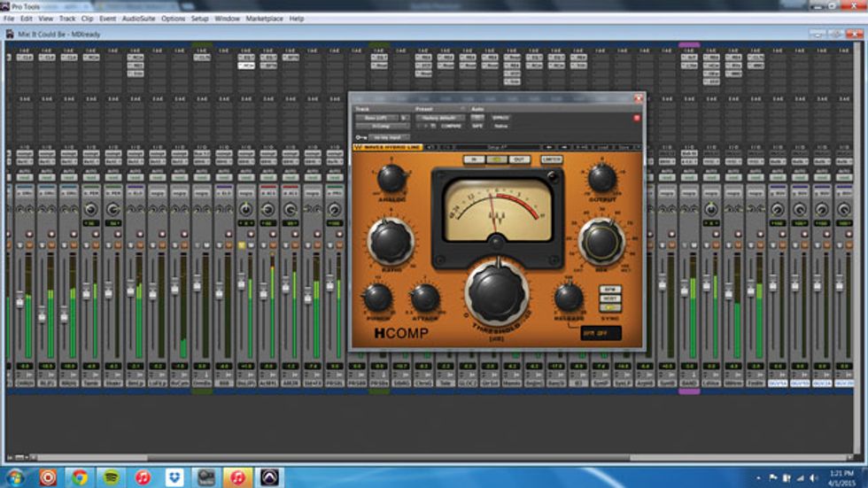The image size is (868, 488).
Task: Switch to Pro Tools taskbar icon
Action: [x=269, y=477]
